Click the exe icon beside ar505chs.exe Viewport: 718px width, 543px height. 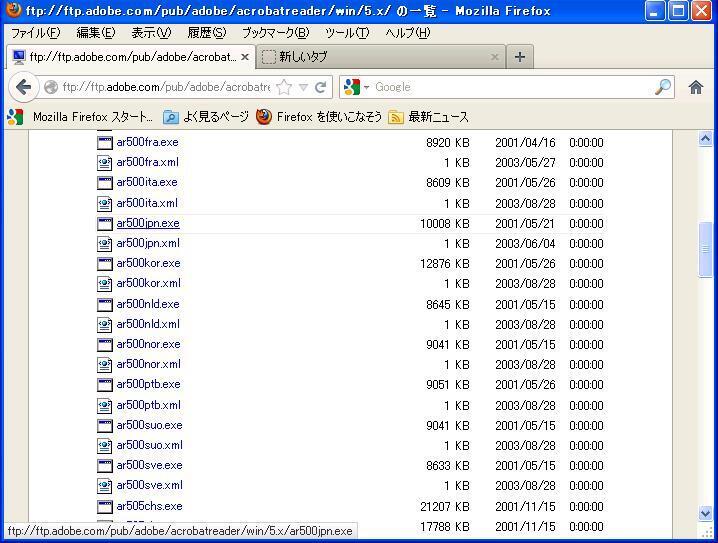point(105,507)
